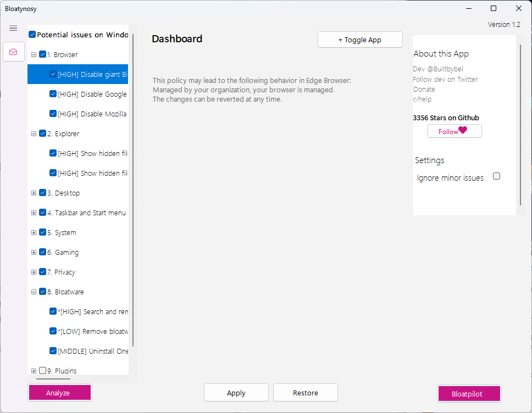Click the Toggle App button
Viewport: 532px width, 413px height.
click(360, 40)
